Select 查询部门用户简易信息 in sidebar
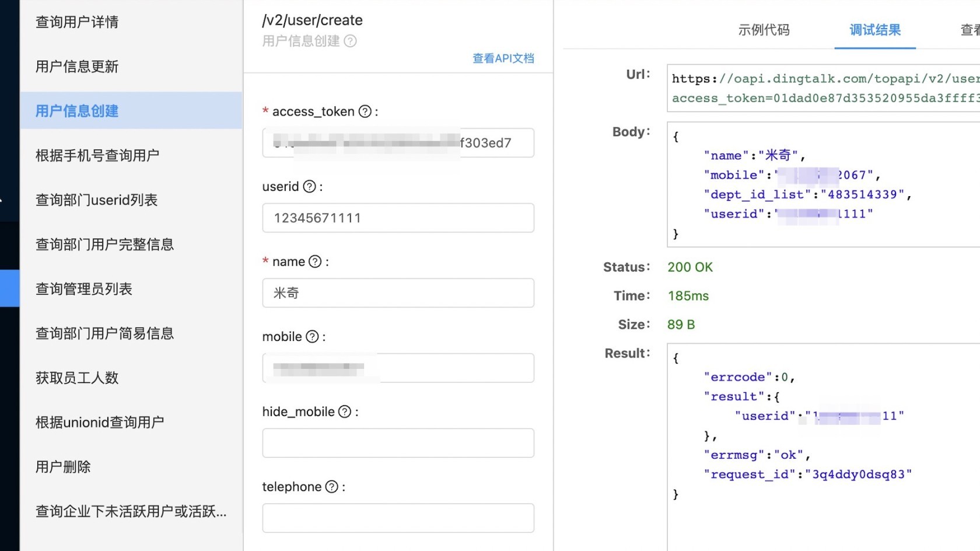The height and width of the screenshot is (551, 980). click(105, 333)
